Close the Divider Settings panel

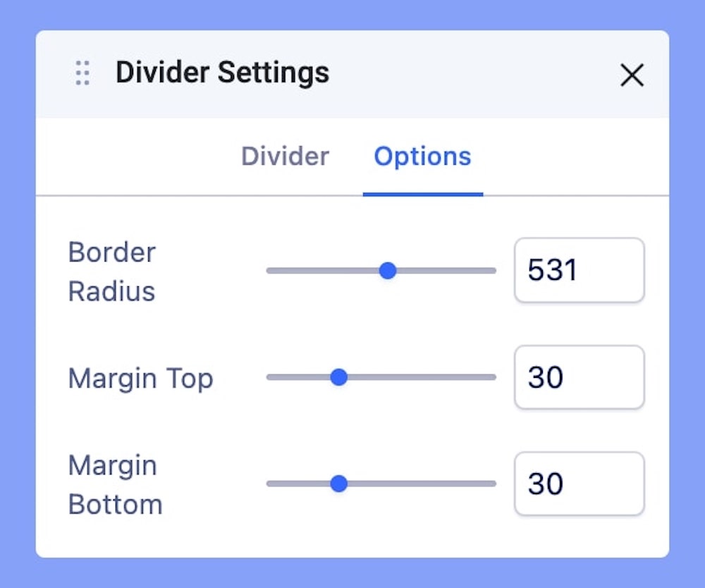tap(632, 75)
